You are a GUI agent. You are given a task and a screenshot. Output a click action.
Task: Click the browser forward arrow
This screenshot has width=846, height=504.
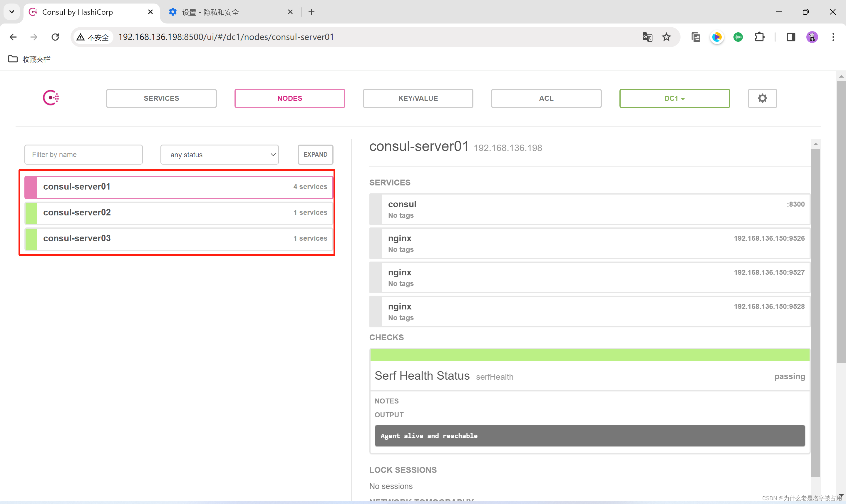pos(34,37)
